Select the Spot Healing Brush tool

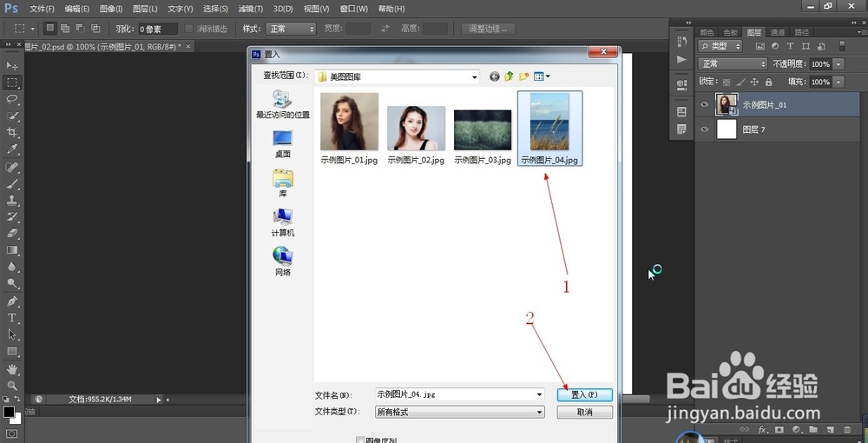coord(11,167)
